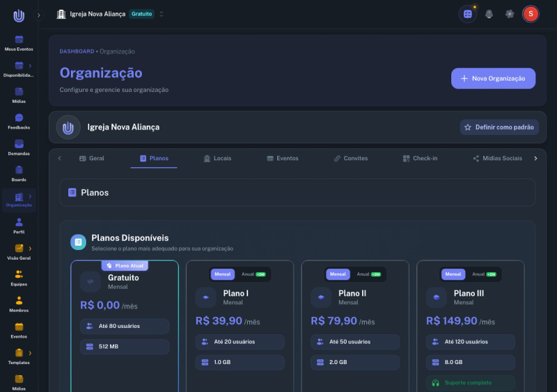Open the checklist icon in top bar

click(x=467, y=14)
